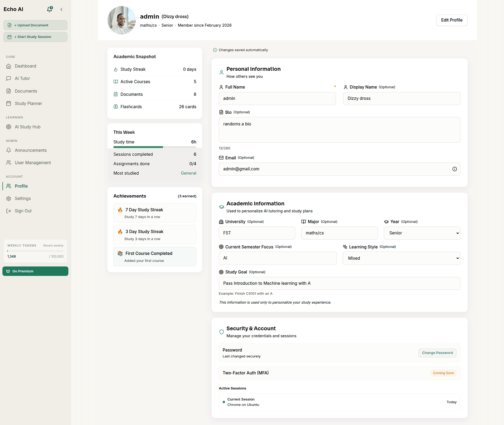This screenshot has height=425, width=504.
Task: Click the email info icon
Action: coord(454,169)
